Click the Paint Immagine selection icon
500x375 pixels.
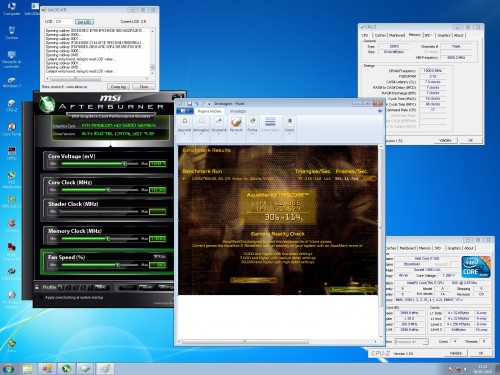pyautogui.click(x=201, y=121)
